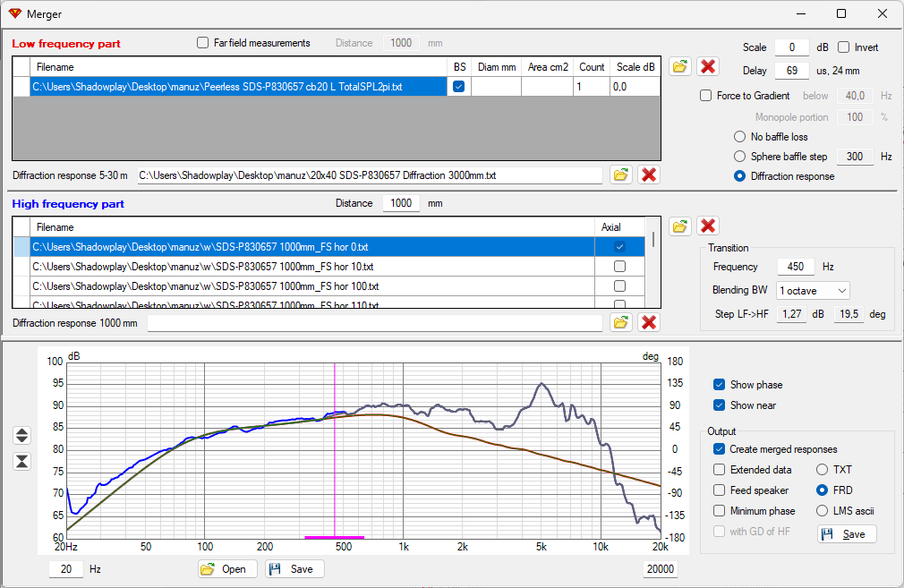
Task: Edit chart maximum frequency 20000 field
Action: (x=661, y=569)
